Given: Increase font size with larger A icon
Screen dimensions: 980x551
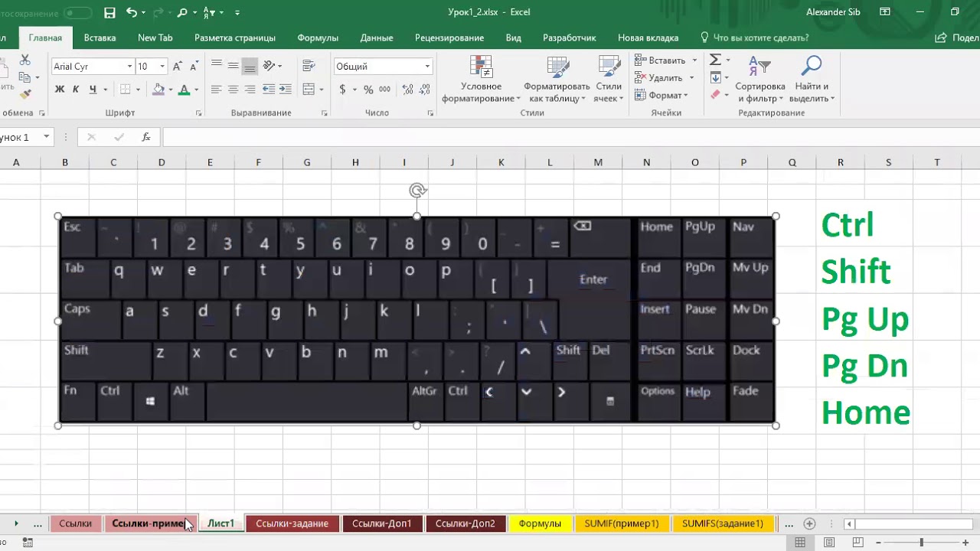Looking at the screenshot, I should pyautogui.click(x=178, y=67).
